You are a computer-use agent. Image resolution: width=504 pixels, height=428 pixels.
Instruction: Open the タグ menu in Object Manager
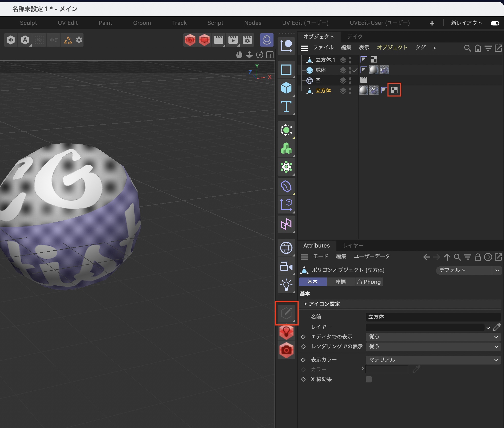[x=420, y=48]
